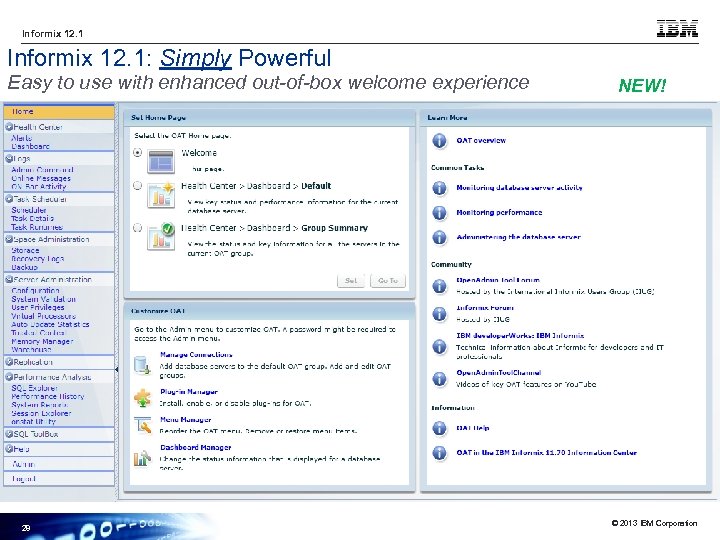Click the Dashboard Default chart icon

coord(161,195)
